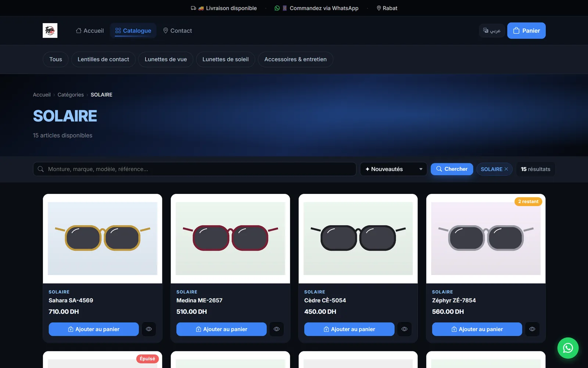The width and height of the screenshot is (588, 368).
Task: Open the Contact page
Action: [x=178, y=31]
